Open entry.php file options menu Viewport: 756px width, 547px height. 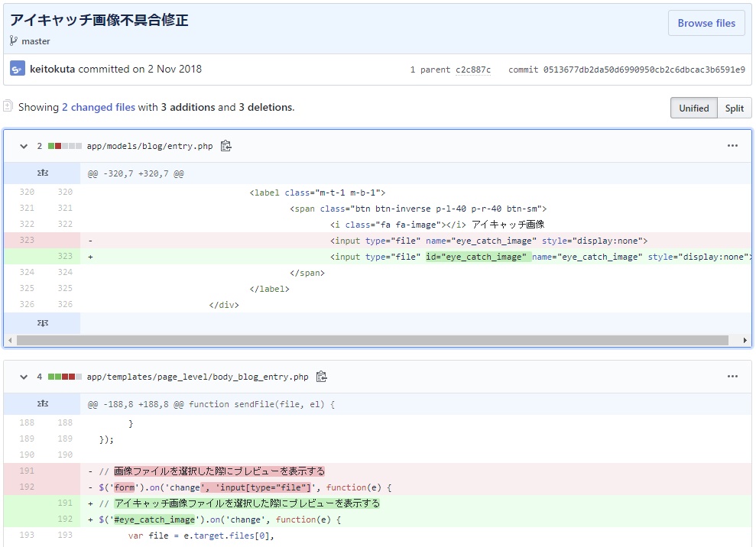tap(732, 146)
